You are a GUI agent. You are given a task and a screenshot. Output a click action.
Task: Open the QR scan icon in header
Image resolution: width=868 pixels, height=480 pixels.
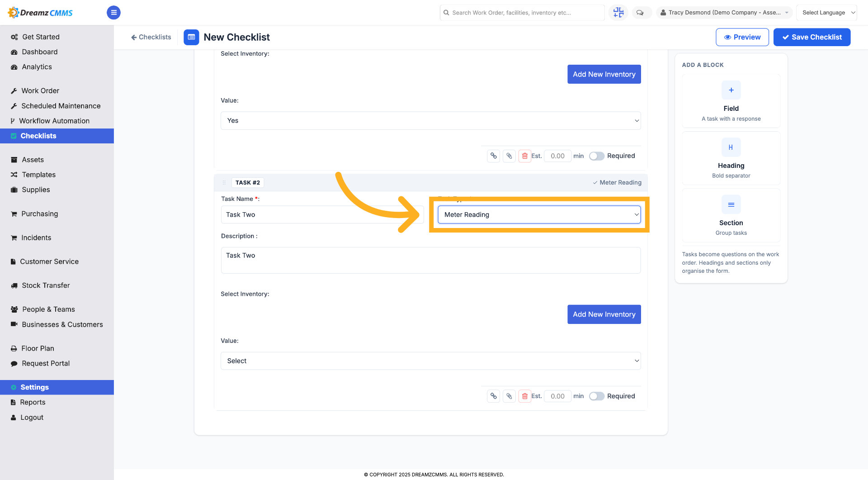[618, 13]
